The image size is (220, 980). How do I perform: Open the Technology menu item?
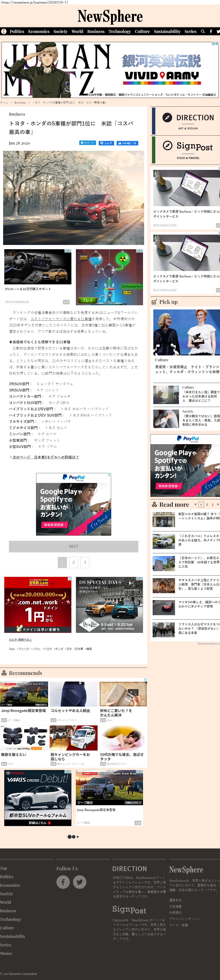119,32
